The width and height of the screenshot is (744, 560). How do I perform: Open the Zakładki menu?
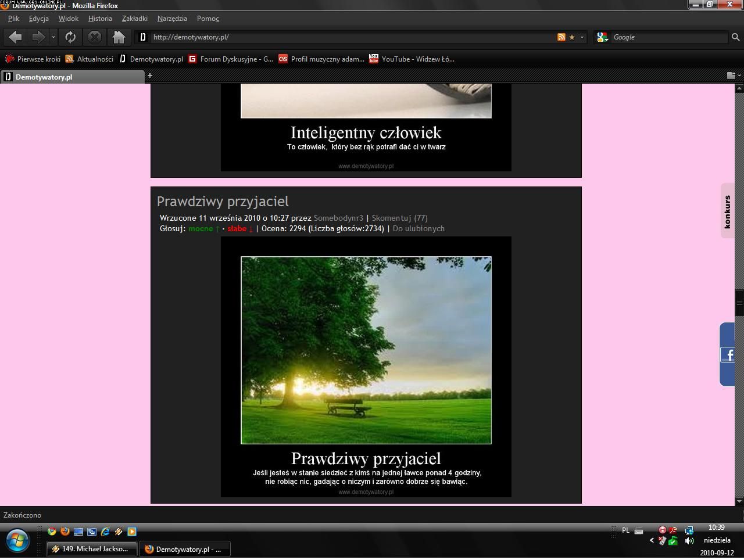tap(135, 19)
